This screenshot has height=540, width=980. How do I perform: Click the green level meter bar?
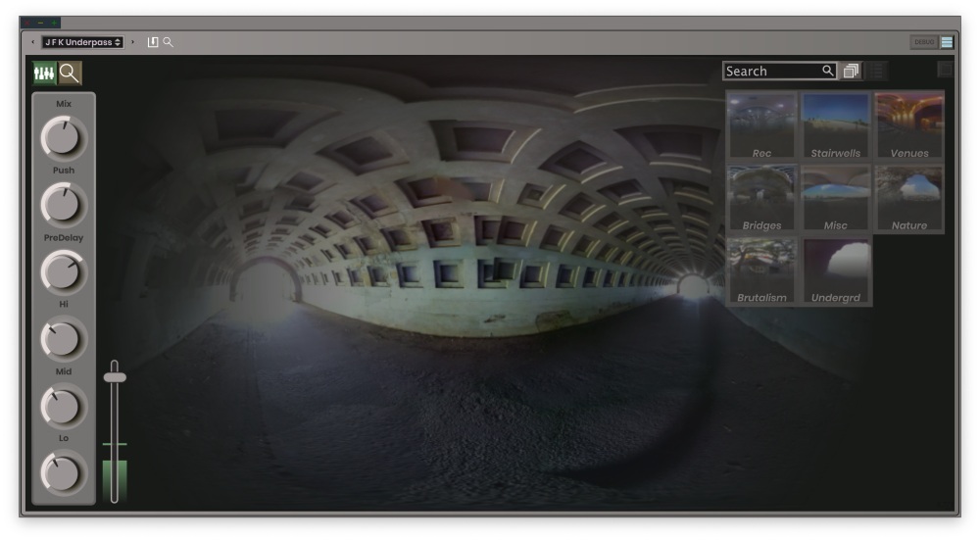[115, 480]
